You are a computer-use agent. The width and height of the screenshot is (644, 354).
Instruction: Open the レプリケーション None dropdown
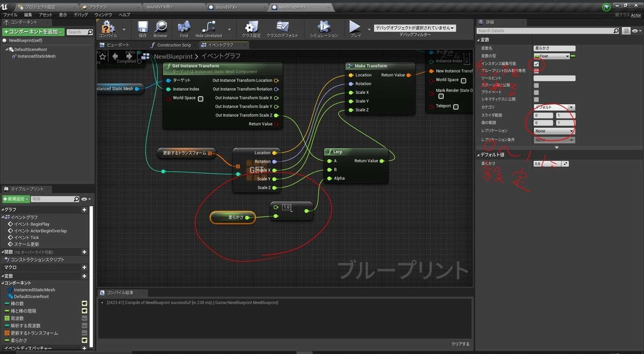point(554,131)
